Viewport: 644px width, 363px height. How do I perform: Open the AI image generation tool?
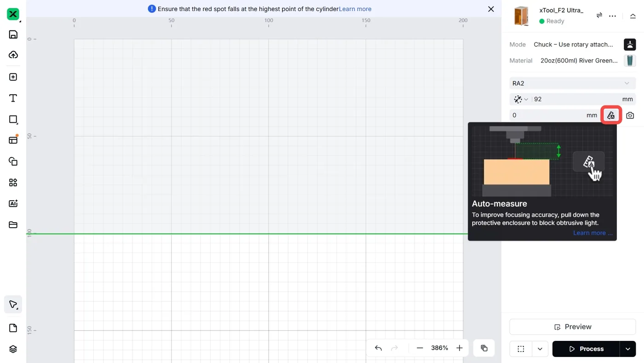(x=13, y=203)
